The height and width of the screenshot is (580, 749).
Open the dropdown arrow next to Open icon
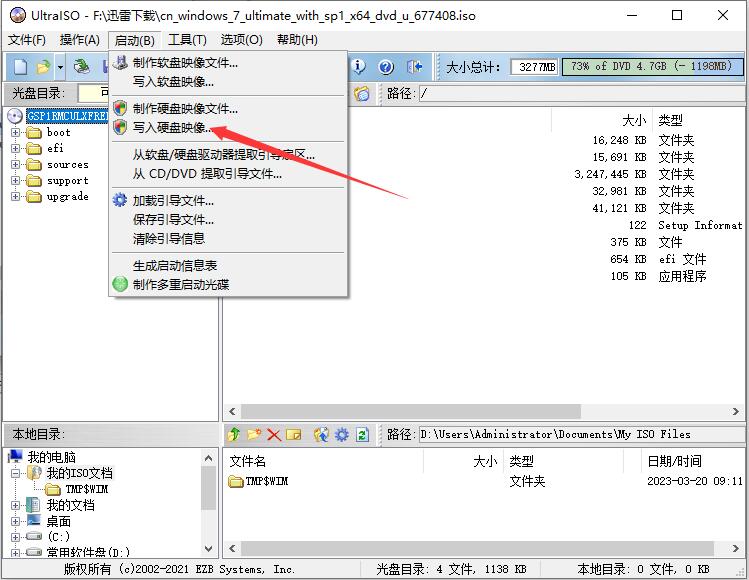tap(60, 67)
